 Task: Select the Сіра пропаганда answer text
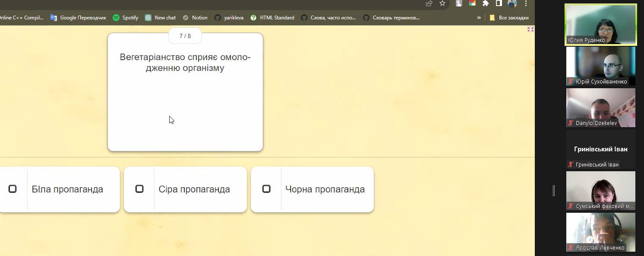194,189
